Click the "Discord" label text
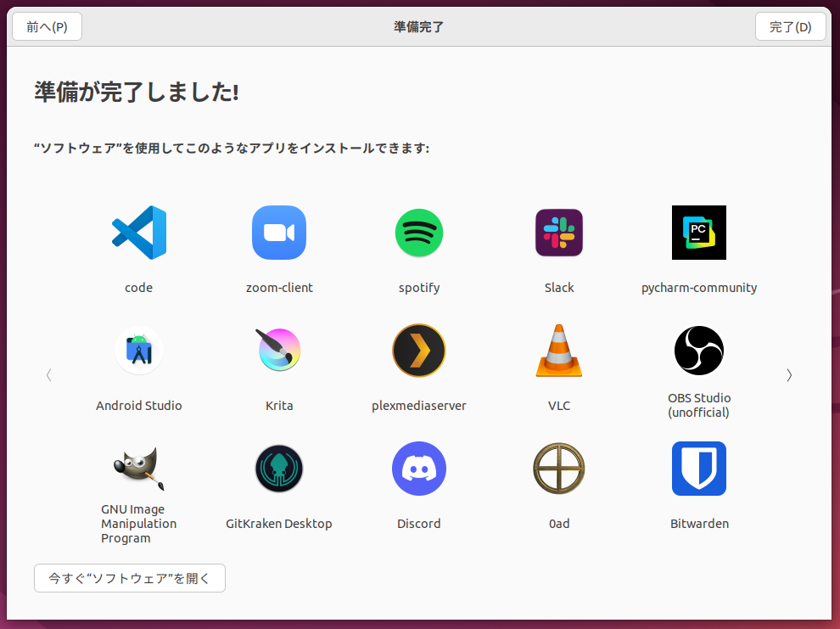This screenshot has width=840, height=629. click(419, 524)
